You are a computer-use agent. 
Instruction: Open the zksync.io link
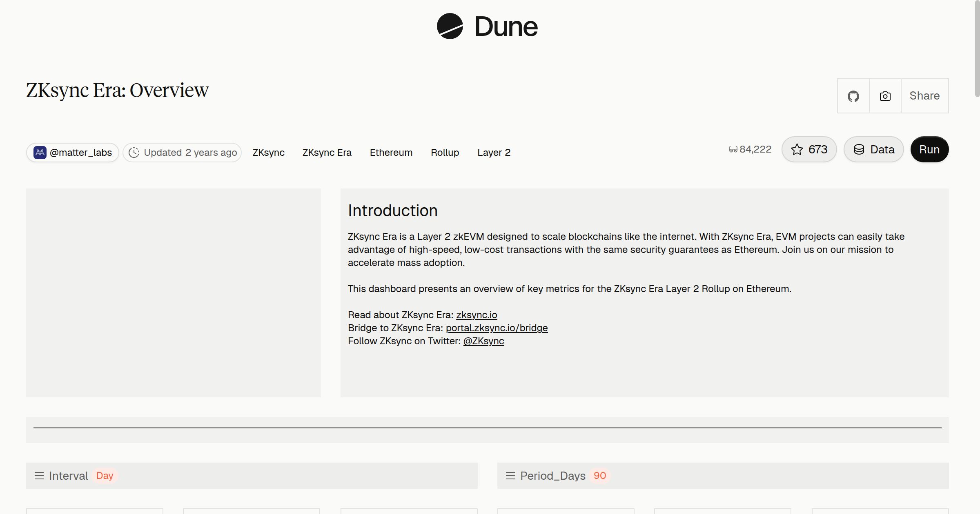coord(477,315)
